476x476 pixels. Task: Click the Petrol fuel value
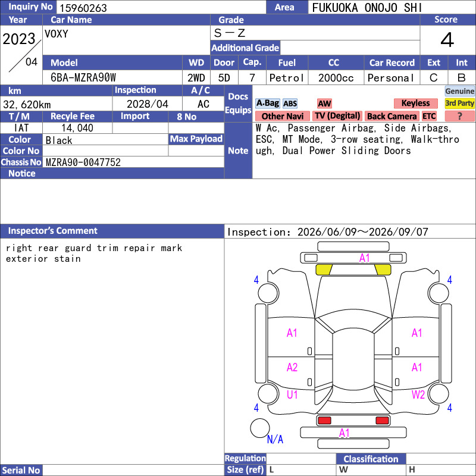pos(286,78)
